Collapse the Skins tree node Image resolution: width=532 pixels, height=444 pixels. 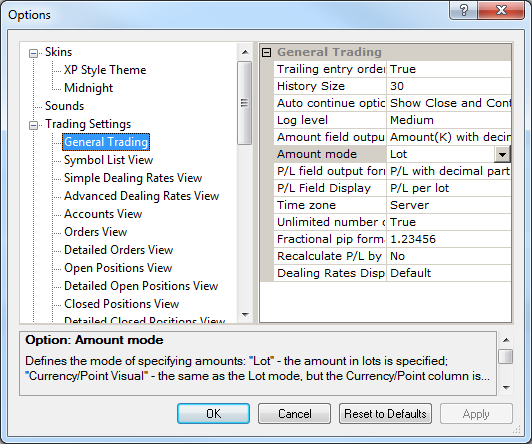33,53
